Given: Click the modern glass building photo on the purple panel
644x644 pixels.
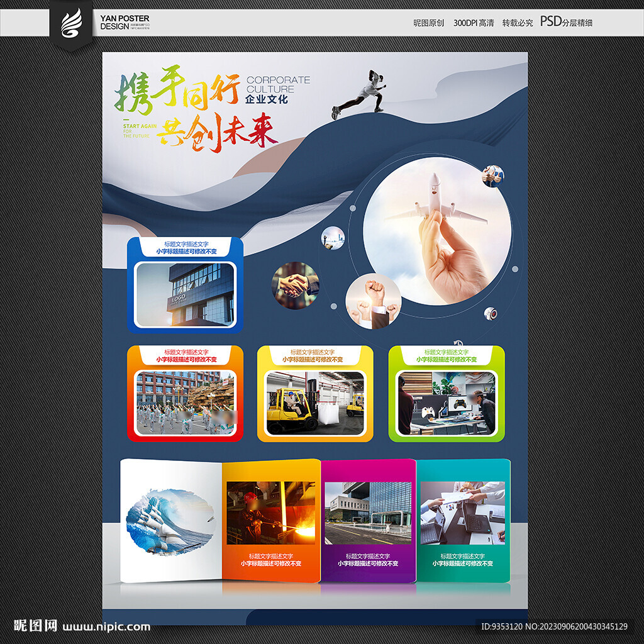Looking at the screenshot, I should pos(367,513).
